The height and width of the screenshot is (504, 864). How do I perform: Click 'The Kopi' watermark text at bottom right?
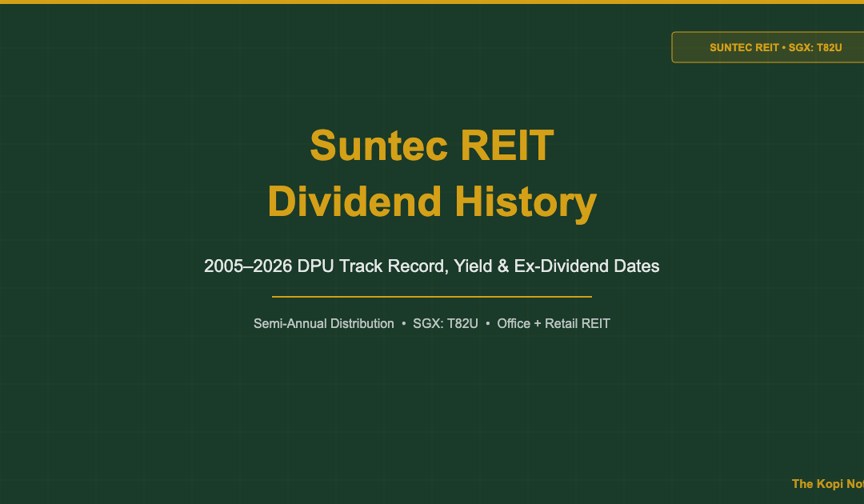point(828,484)
